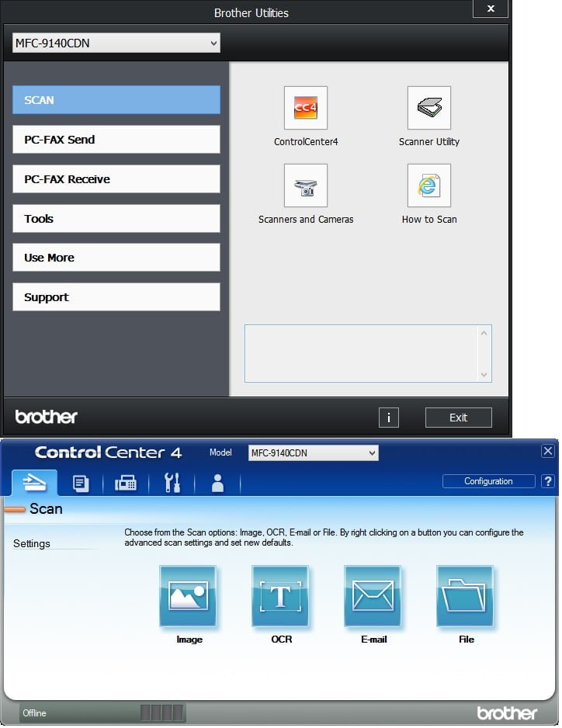Screen dimensions: 562x728
Task: Click inside the empty description text box
Action: pos(362,354)
